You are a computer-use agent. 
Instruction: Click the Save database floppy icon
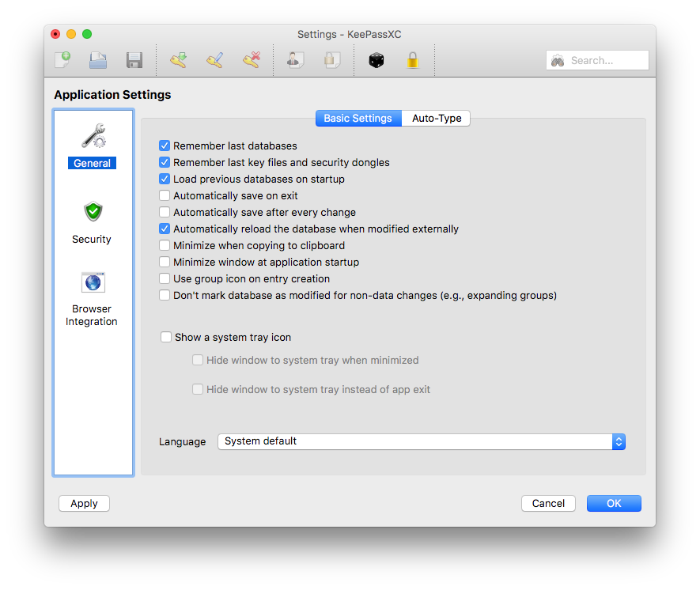point(134,60)
